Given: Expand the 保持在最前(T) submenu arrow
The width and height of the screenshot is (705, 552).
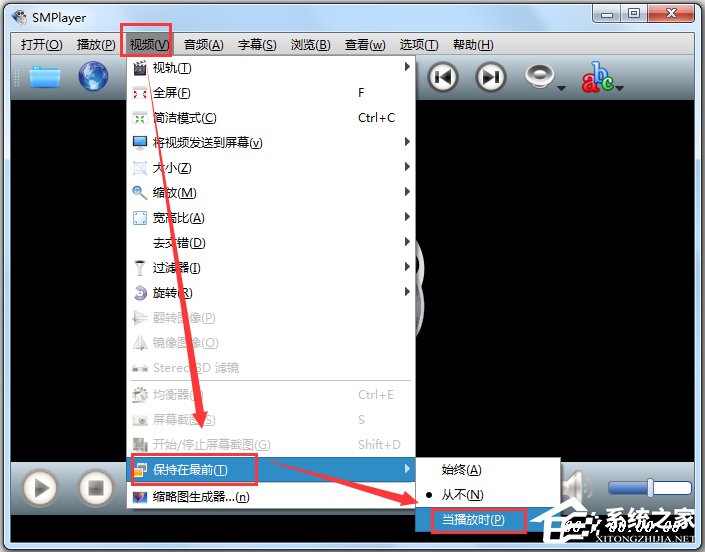Looking at the screenshot, I should [x=407, y=469].
